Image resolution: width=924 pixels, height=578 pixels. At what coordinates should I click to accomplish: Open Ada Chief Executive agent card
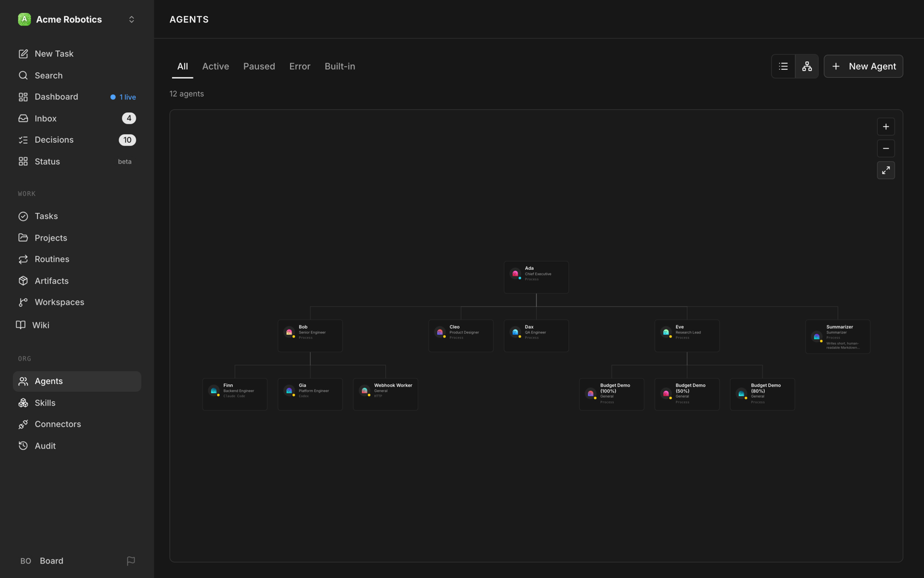coord(536,277)
